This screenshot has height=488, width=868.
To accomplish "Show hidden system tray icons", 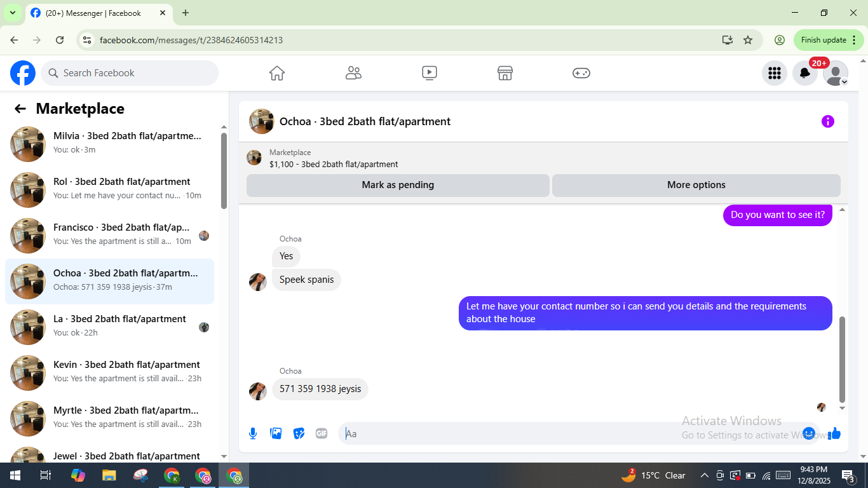I will pos(704,475).
